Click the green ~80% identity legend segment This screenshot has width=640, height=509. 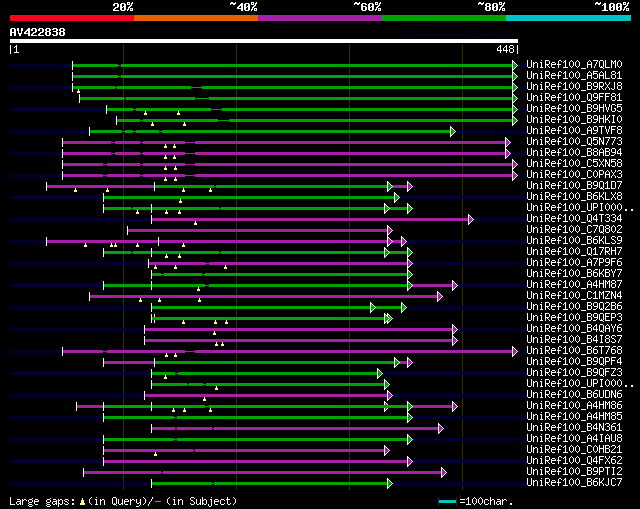[444, 18]
